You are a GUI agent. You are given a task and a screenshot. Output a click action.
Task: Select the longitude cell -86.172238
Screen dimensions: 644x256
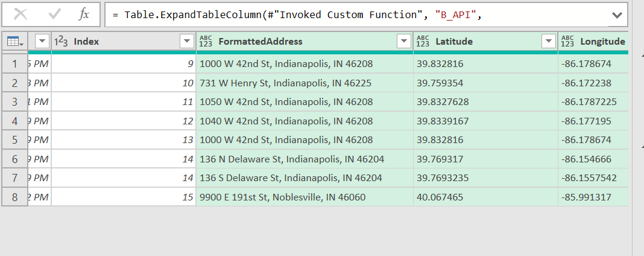(x=593, y=83)
